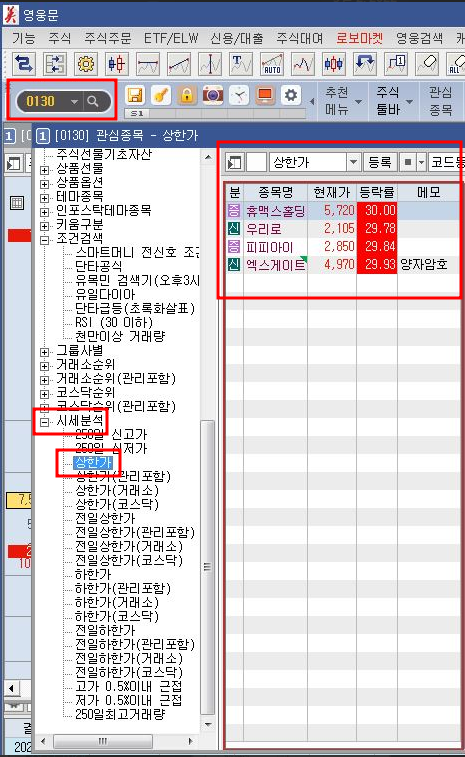The height and width of the screenshot is (757, 465).
Task: Click the 휴맥스홀딩 stock row
Action: (342, 210)
